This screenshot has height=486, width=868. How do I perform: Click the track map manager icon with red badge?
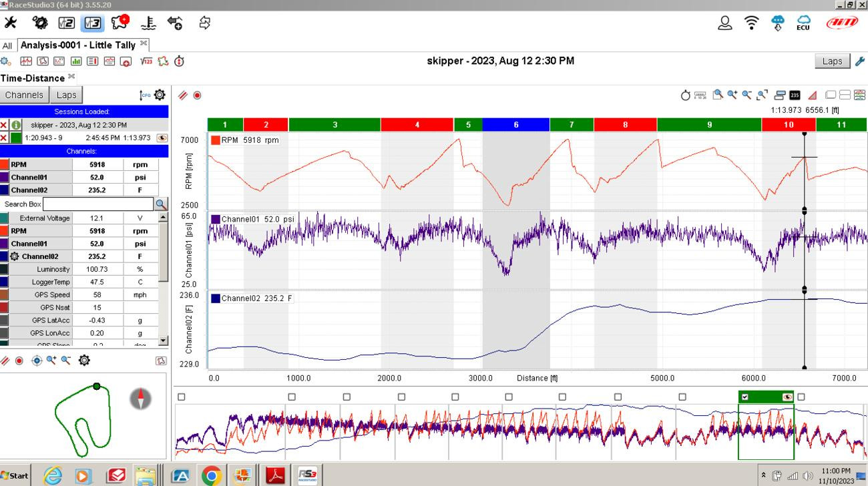click(120, 23)
